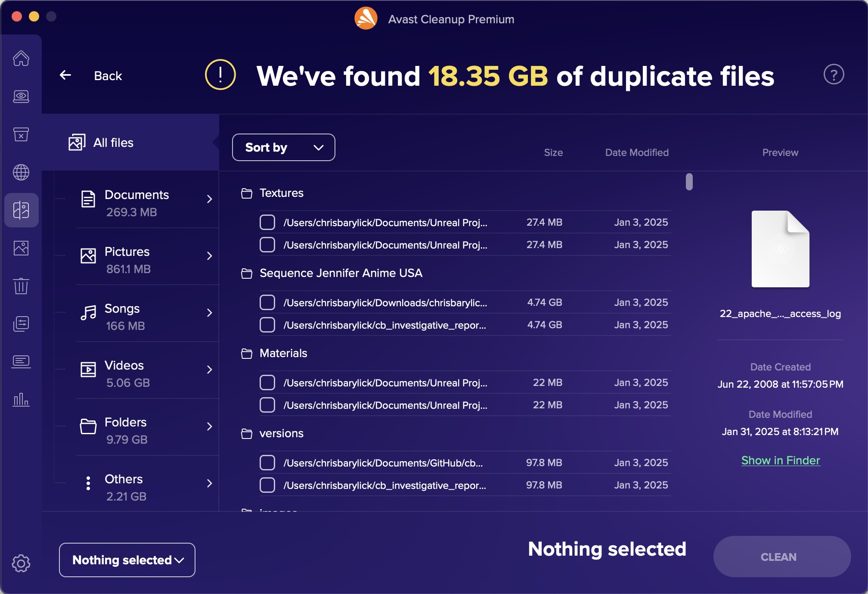The height and width of the screenshot is (594, 868).
Task: Select the Photos cleanup icon in sidebar
Action: click(x=21, y=248)
